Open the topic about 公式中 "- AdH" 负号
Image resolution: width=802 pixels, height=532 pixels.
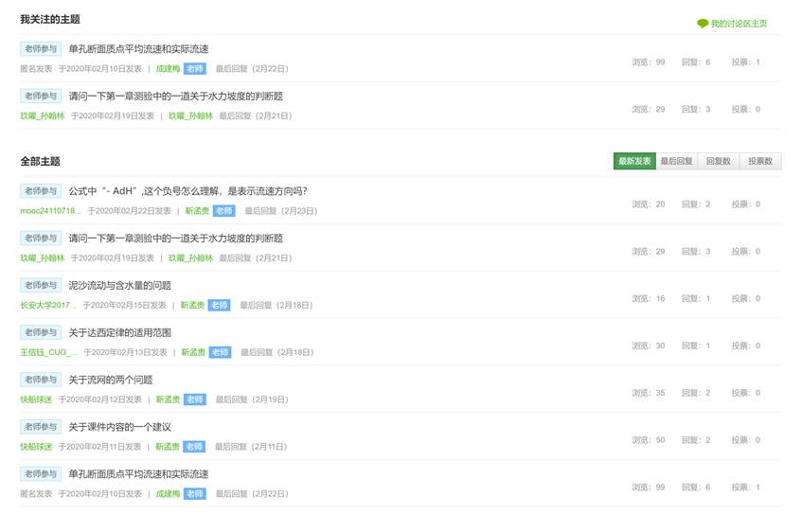(187, 191)
